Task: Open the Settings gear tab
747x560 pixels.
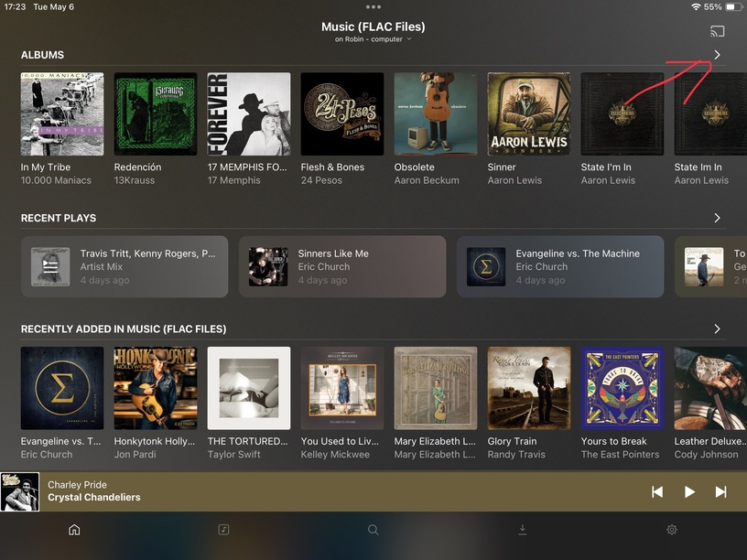Action: pos(672,530)
